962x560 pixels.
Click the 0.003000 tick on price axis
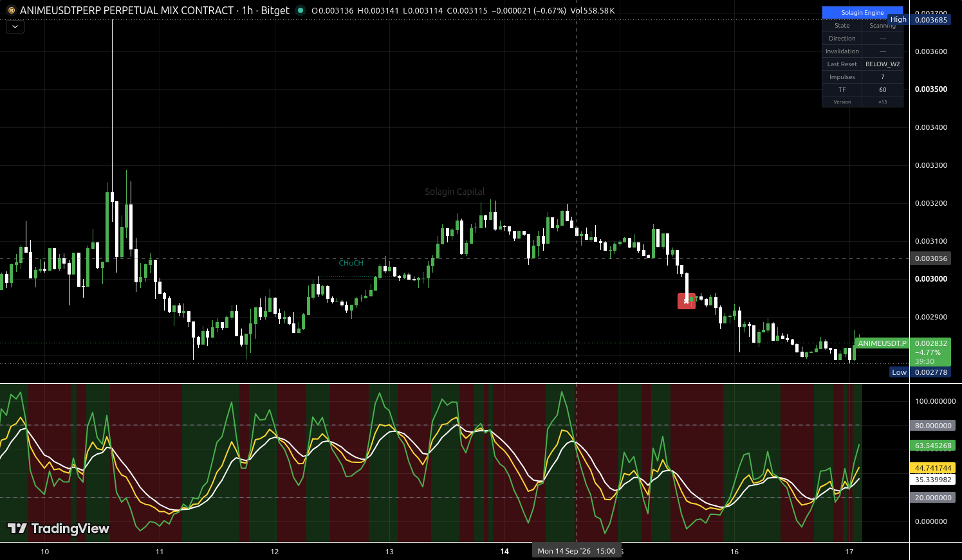931,279
